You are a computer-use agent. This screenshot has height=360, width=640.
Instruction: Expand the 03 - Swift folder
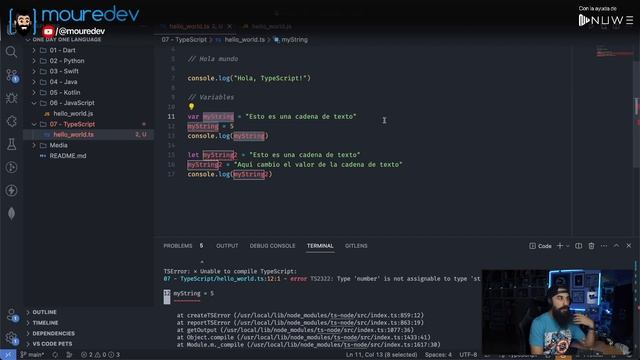click(88, 71)
